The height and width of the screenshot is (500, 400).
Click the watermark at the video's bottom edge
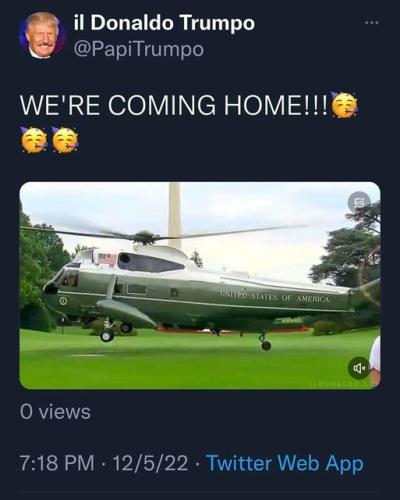point(341,384)
